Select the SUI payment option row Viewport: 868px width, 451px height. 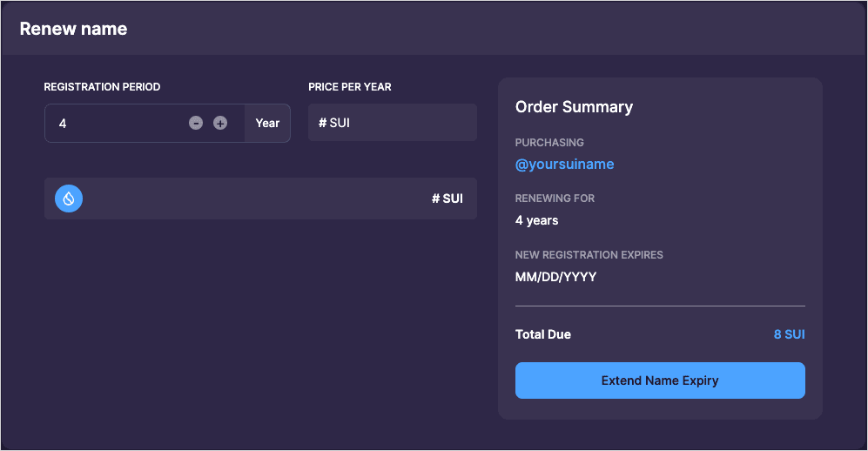tap(259, 199)
